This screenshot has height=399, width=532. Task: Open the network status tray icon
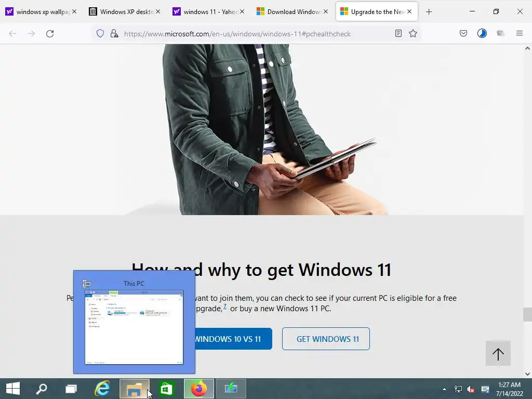coord(458,389)
